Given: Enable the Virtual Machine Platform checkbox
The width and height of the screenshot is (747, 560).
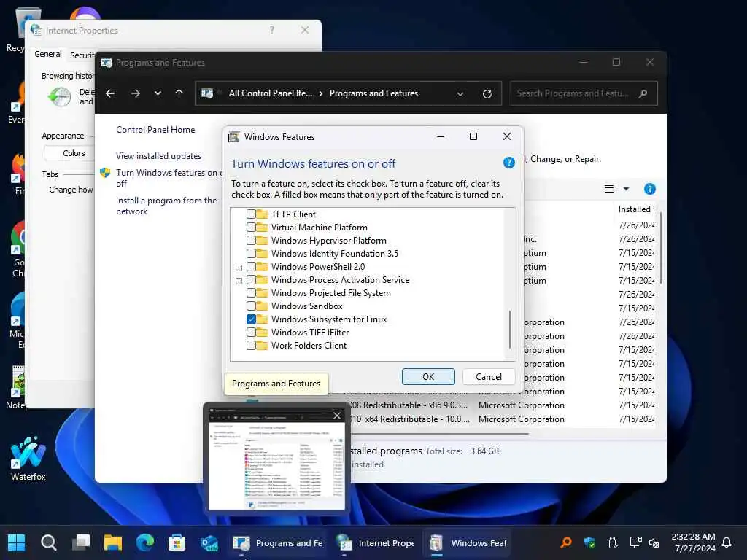Looking at the screenshot, I should tap(251, 227).
